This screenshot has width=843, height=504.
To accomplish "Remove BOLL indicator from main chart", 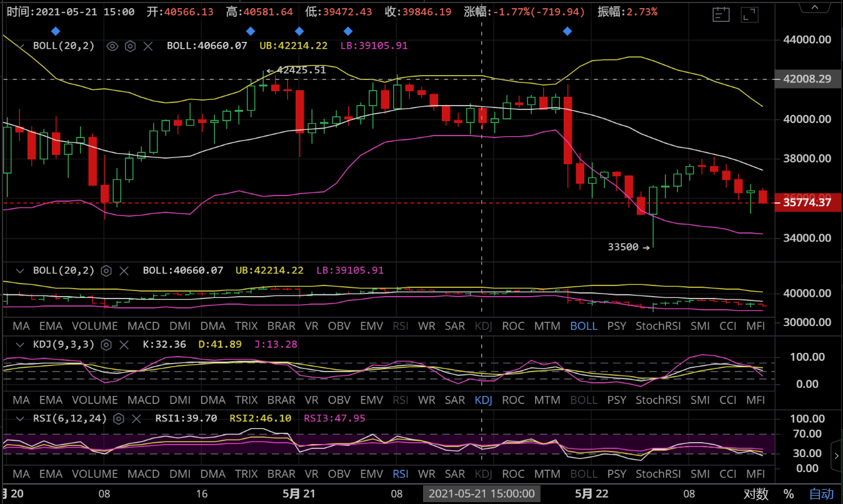I will 148,46.
